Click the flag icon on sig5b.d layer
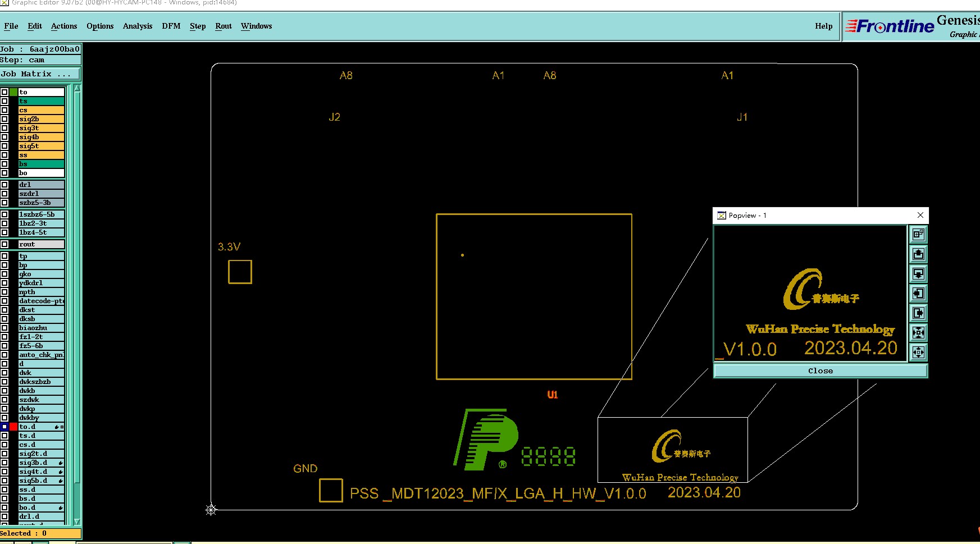 (61, 481)
